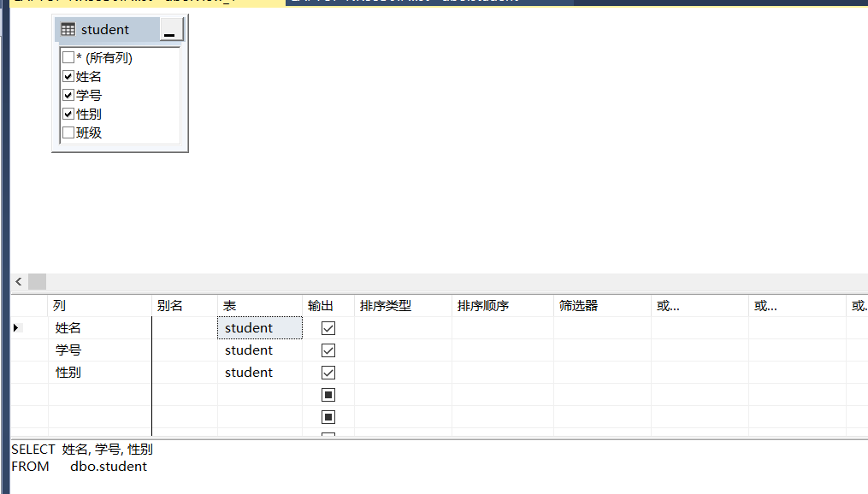Click the 姓名 cell in the criteria grid

pos(100,328)
